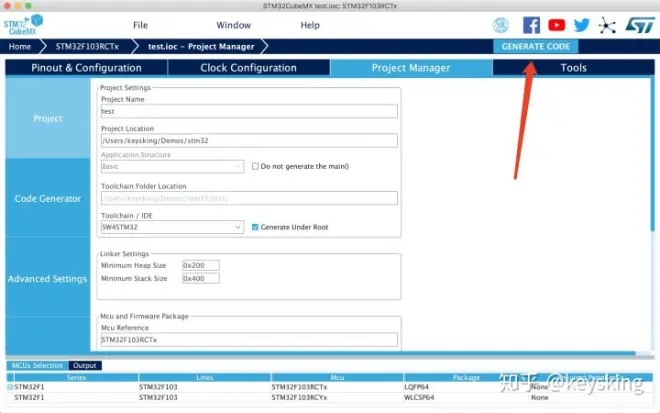This screenshot has height=413, width=660.
Task: Switch to MCUs Selection bottom tab
Action: [37, 365]
